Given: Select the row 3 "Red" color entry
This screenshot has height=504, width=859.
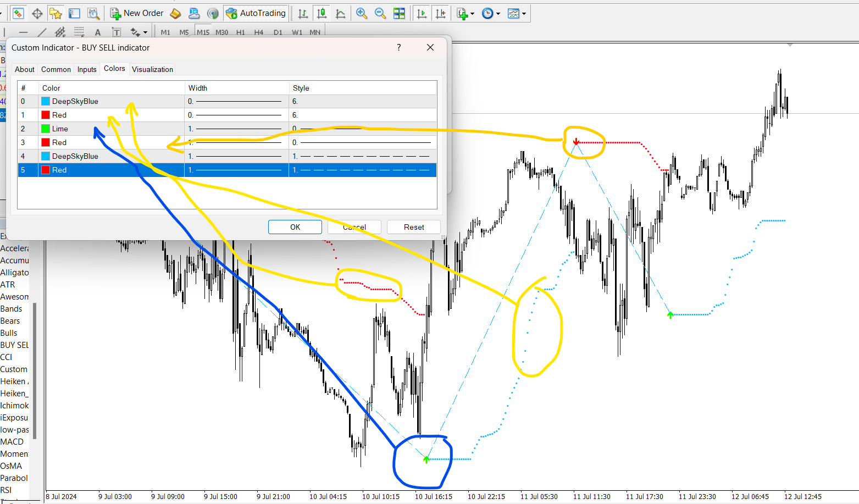Looking at the screenshot, I should tap(59, 142).
